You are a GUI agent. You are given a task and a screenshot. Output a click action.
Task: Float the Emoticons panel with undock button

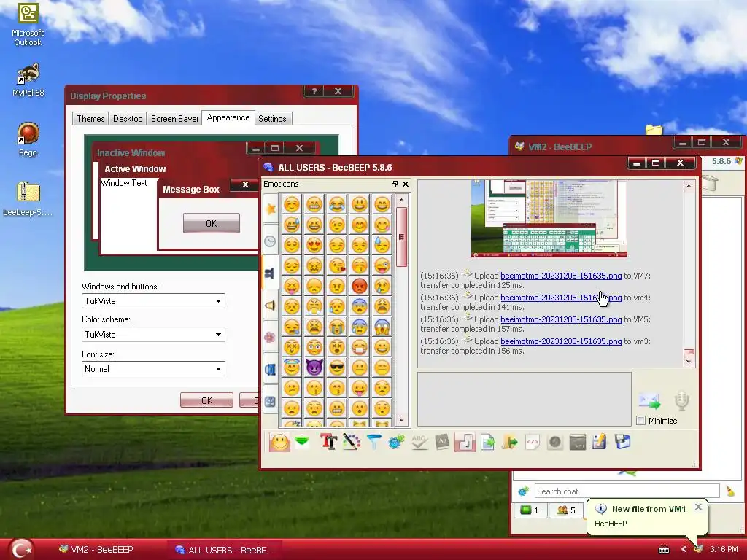pyautogui.click(x=395, y=184)
